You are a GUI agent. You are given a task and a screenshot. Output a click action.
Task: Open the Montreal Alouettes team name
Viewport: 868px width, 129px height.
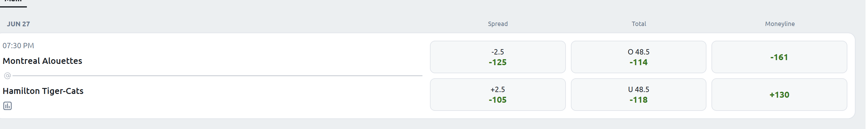[x=42, y=61]
